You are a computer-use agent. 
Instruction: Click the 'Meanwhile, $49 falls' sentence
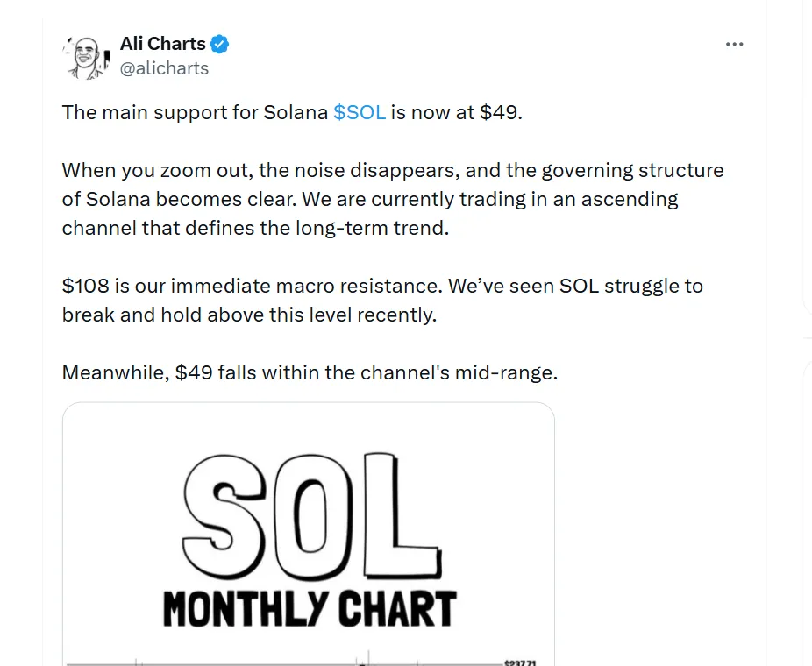click(x=309, y=372)
